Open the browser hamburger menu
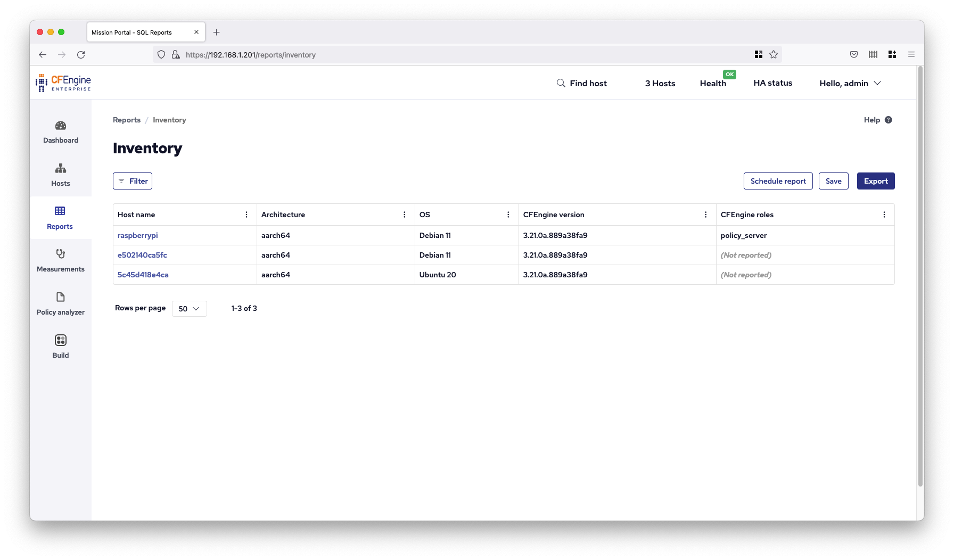 [x=911, y=54]
